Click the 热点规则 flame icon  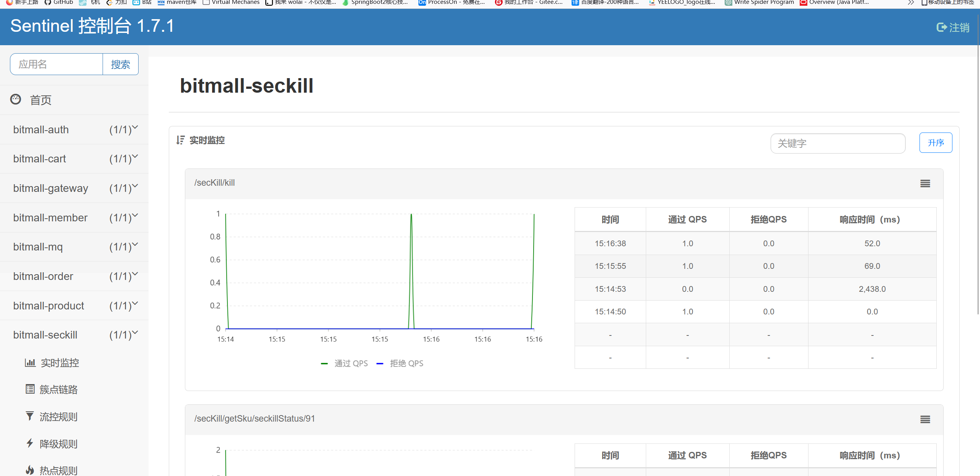point(30,470)
